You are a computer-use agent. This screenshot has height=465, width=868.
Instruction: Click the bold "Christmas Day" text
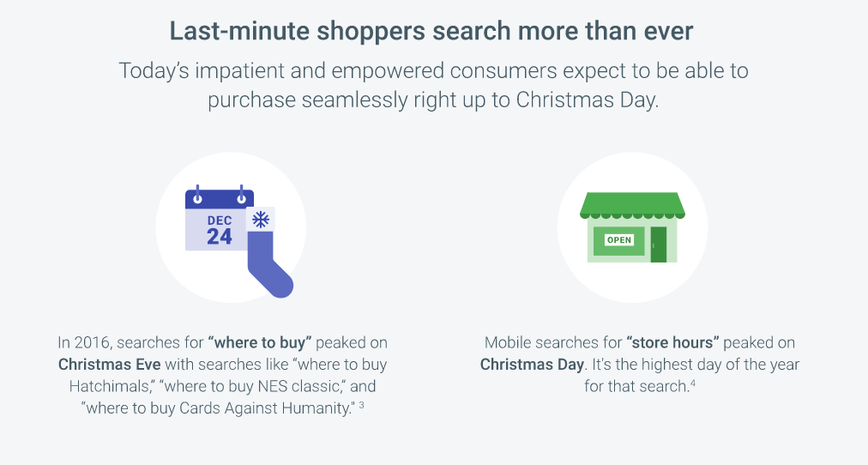pos(532,365)
